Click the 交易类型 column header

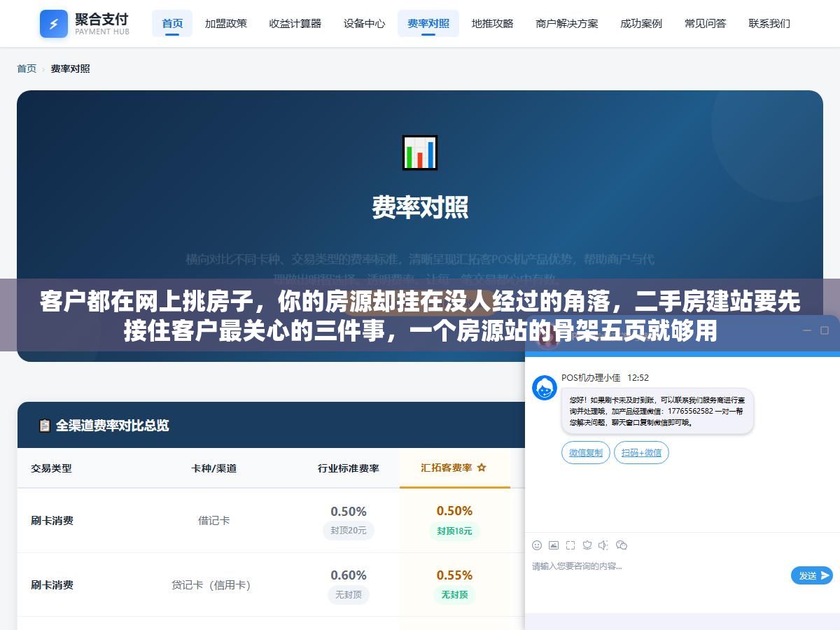51,468
